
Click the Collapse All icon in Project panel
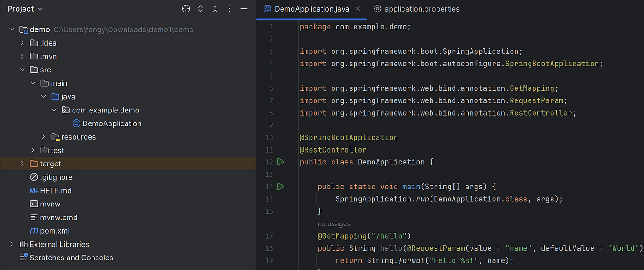[x=215, y=9]
